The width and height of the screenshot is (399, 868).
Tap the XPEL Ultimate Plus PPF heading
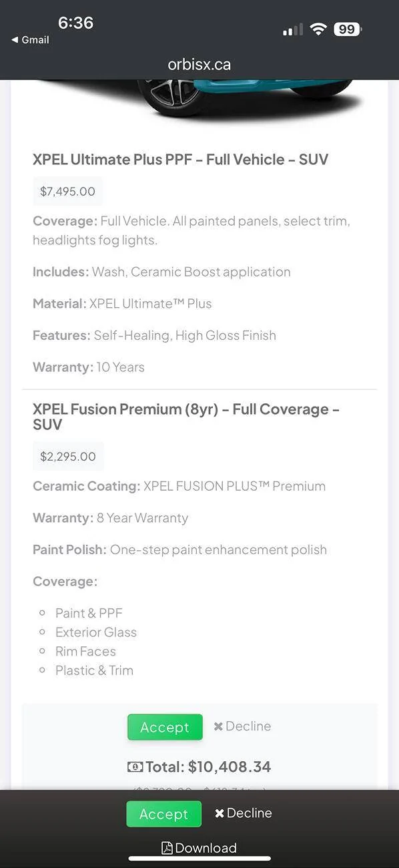pos(181,160)
